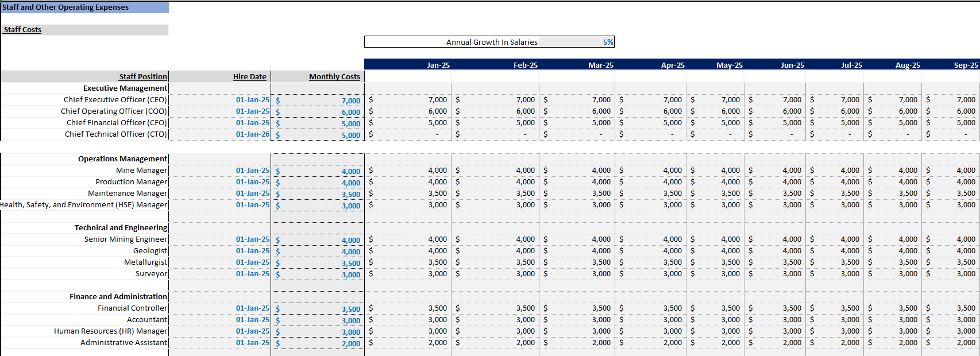Select 'Chief Technical Officer (CTO)' row label
Viewport: 980px width, 356px height.
[116, 134]
